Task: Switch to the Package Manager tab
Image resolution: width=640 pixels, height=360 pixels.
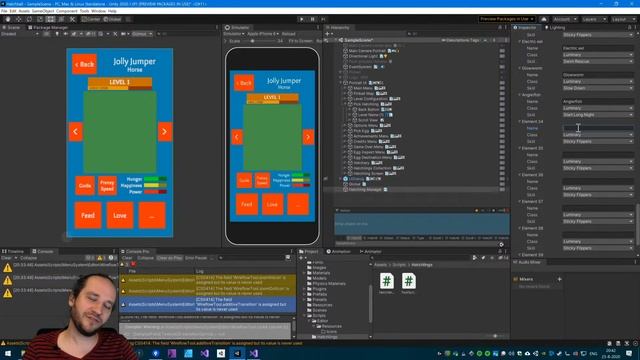Action: coord(48,27)
